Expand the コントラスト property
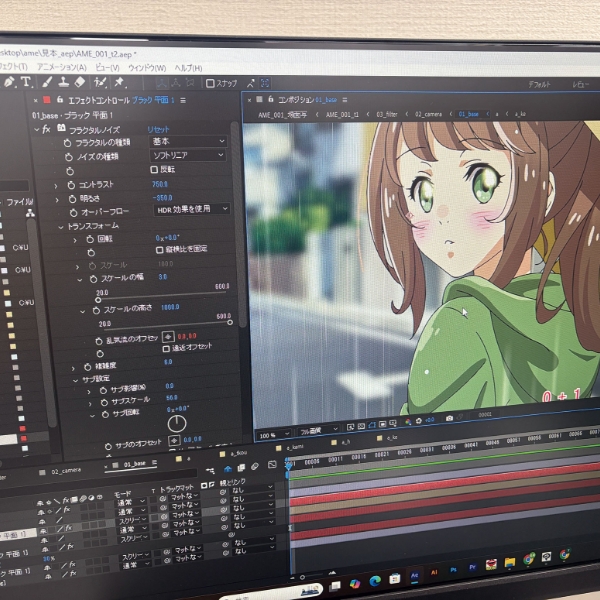 [x=56, y=186]
